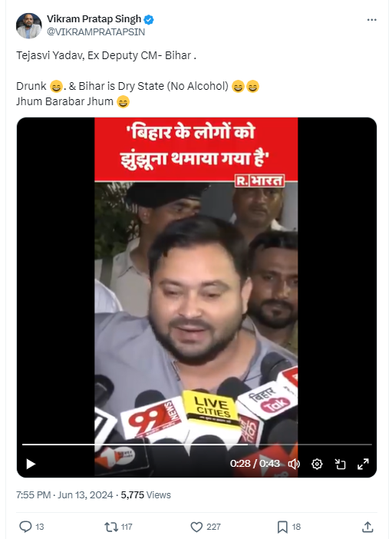Seek along the video progress bar

point(197,445)
